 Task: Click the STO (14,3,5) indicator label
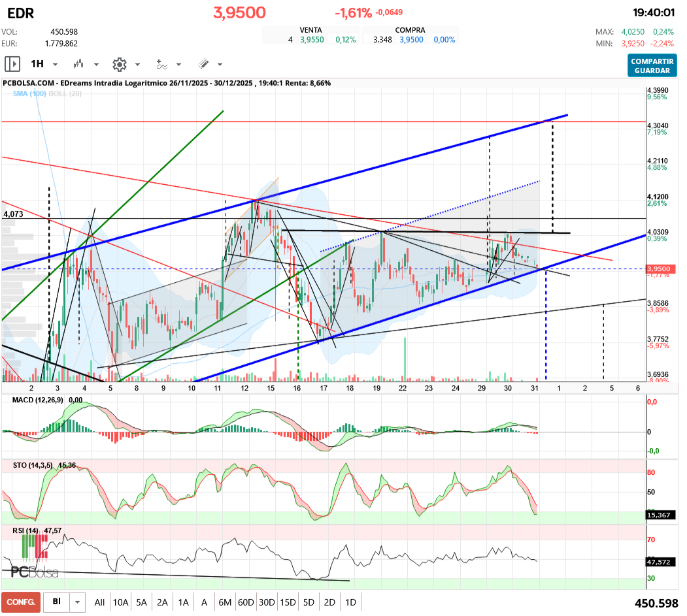(33, 465)
